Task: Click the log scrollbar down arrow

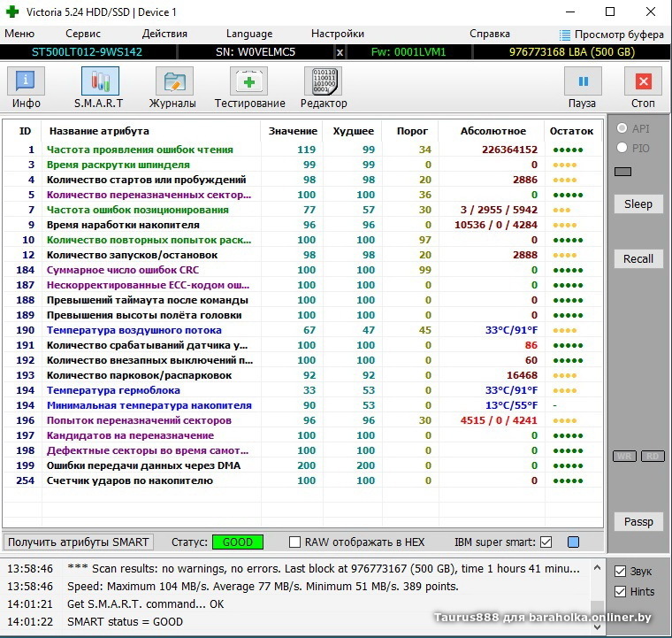Action: click(597, 626)
